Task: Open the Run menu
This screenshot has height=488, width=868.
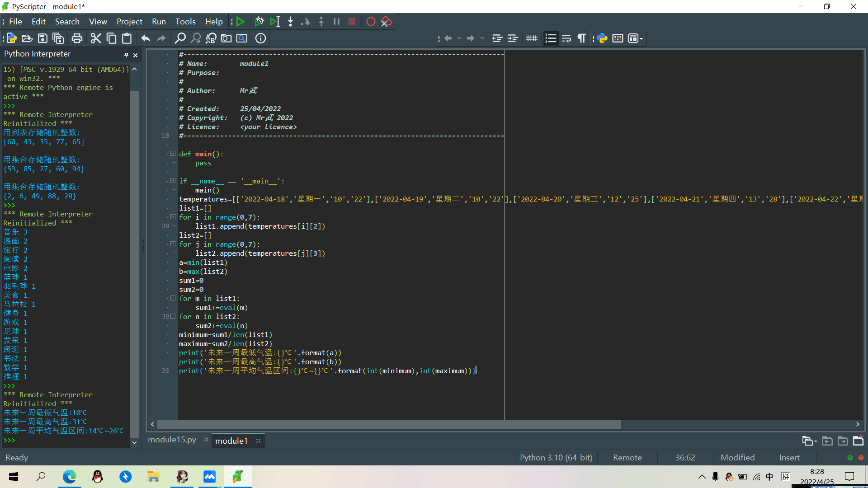Action: (x=159, y=22)
